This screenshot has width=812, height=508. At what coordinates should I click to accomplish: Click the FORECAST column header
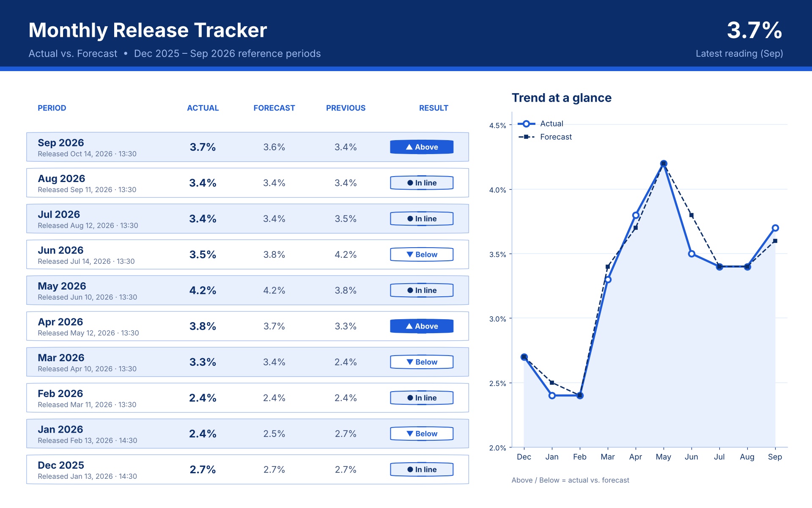tap(274, 108)
